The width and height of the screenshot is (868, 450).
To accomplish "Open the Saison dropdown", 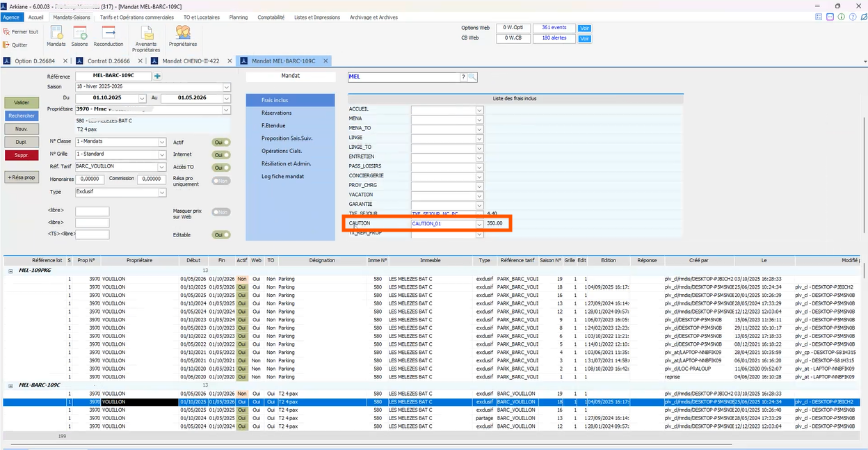I will click(x=227, y=87).
